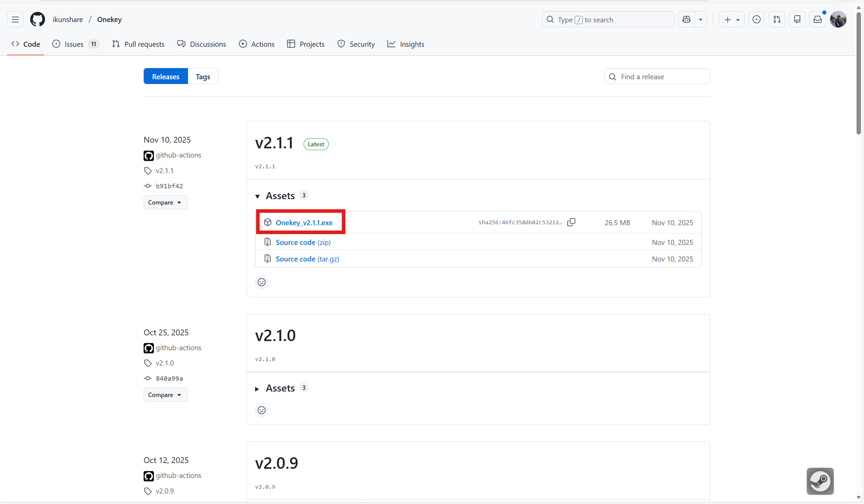Expand the v2.1.0 Assets section
864x504 pixels.
[258, 389]
